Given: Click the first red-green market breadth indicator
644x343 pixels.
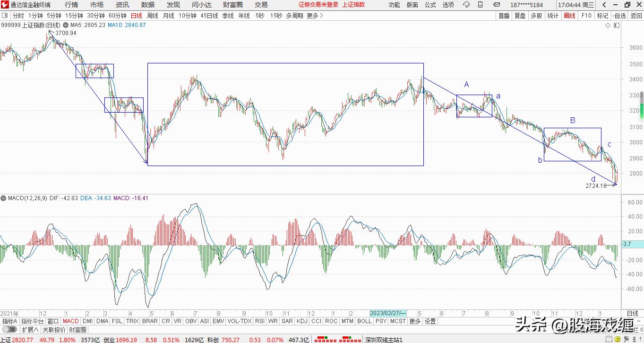Looking at the screenshot, I should tap(325, 339).
